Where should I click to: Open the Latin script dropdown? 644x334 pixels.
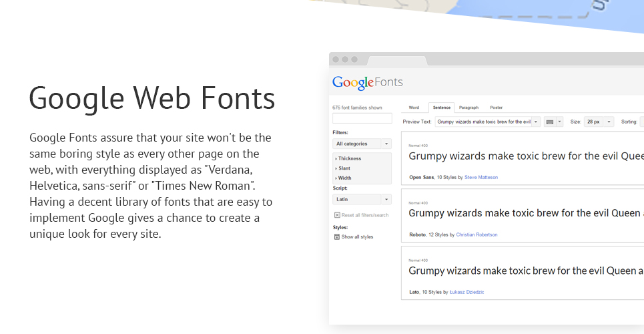coord(362,199)
